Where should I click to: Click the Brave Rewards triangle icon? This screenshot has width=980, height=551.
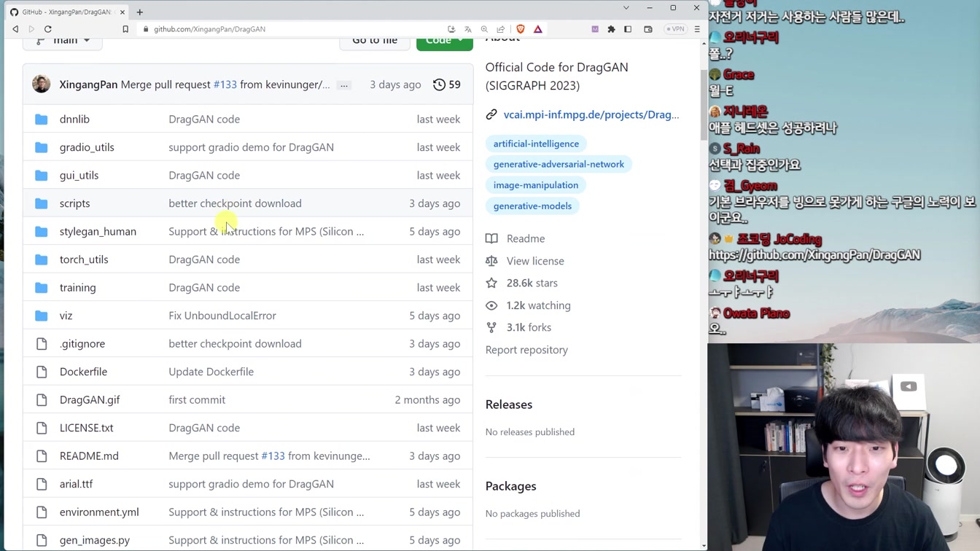[x=538, y=29]
